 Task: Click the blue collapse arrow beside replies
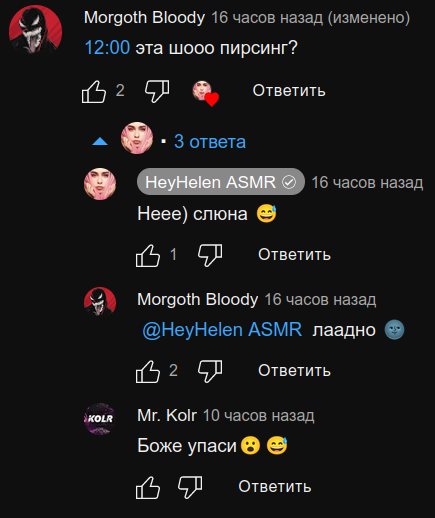(100, 142)
